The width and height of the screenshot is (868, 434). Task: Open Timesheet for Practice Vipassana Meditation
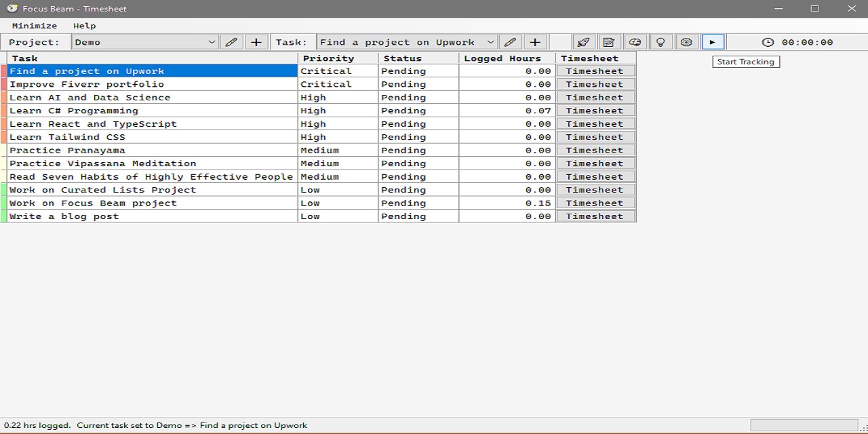pos(595,163)
